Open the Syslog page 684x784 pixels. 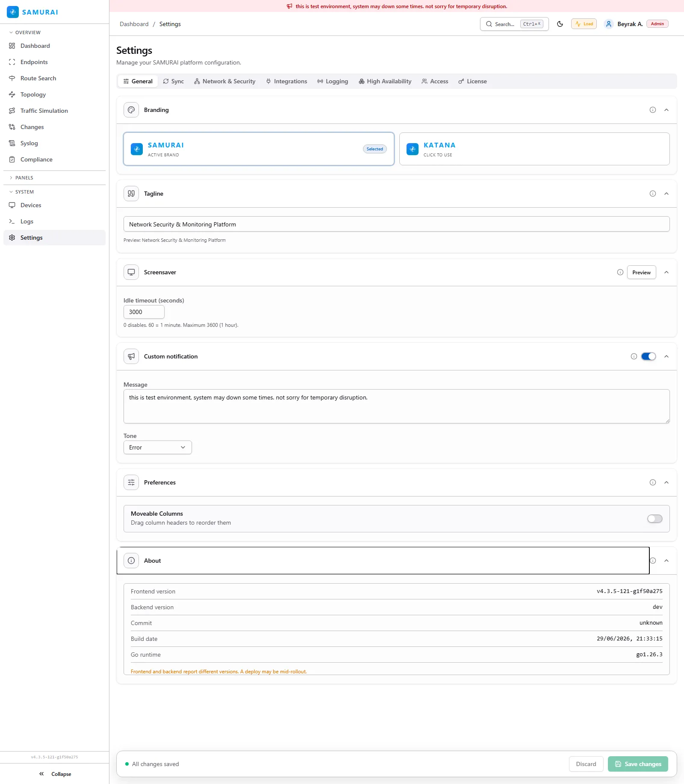pyautogui.click(x=54, y=143)
